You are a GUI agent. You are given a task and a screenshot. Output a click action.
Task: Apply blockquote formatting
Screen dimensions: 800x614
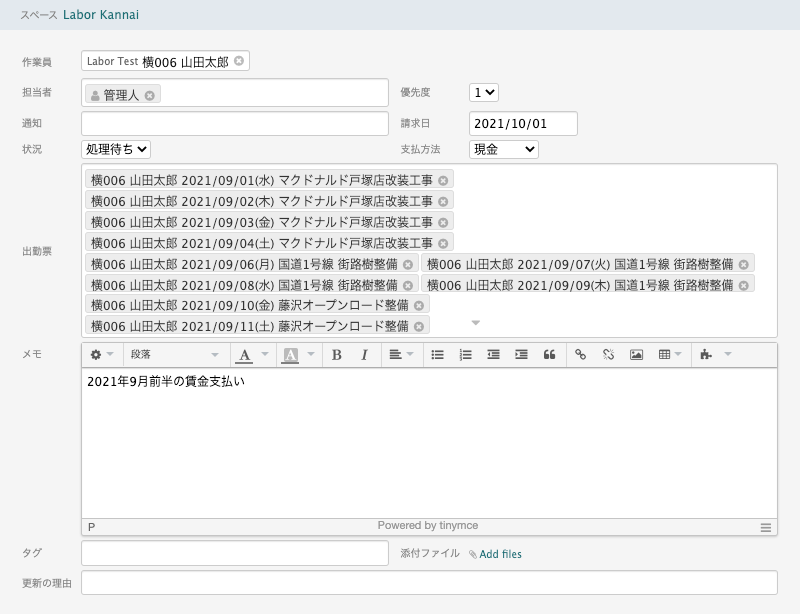click(x=549, y=355)
